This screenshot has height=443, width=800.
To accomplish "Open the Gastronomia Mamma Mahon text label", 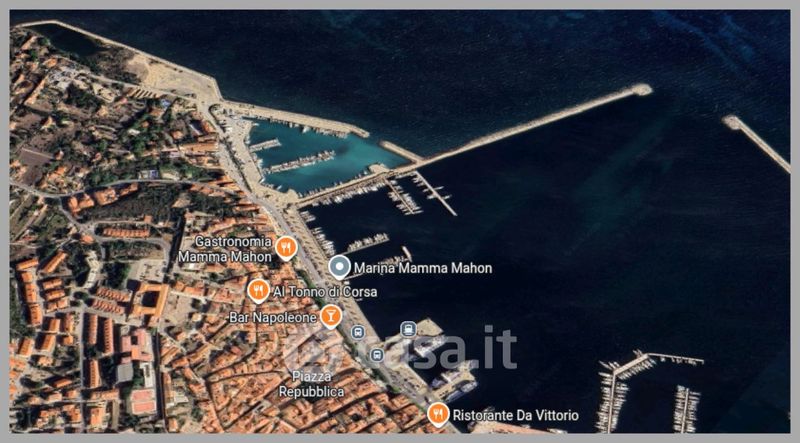I will 225,249.
